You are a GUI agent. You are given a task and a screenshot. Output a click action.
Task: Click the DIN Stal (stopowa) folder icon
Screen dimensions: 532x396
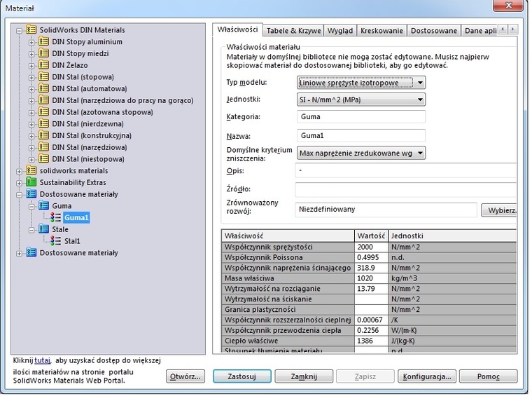pyautogui.click(x=43, y=76)
